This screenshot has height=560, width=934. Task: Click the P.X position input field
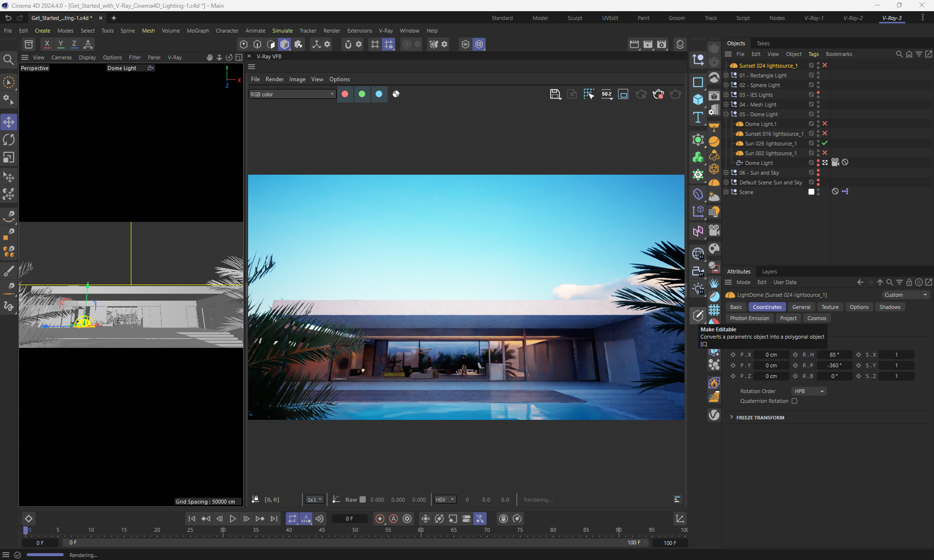click(771, 355)
